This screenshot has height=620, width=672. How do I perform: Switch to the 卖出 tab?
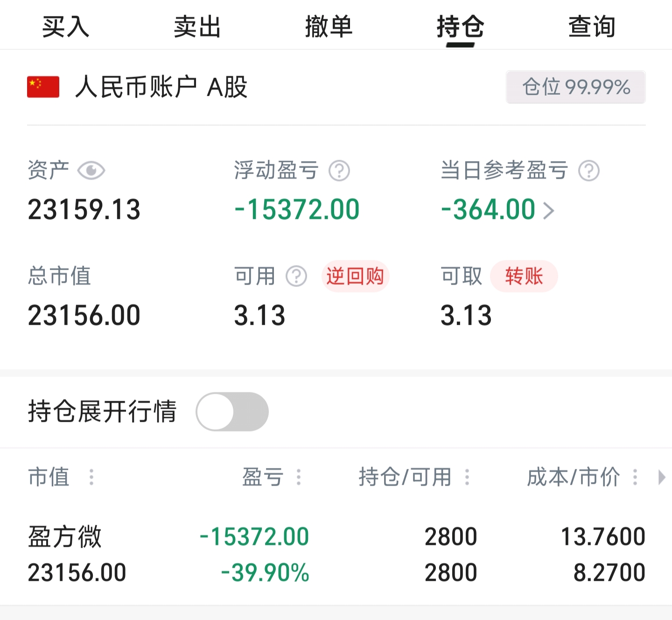tap(197, 27)
